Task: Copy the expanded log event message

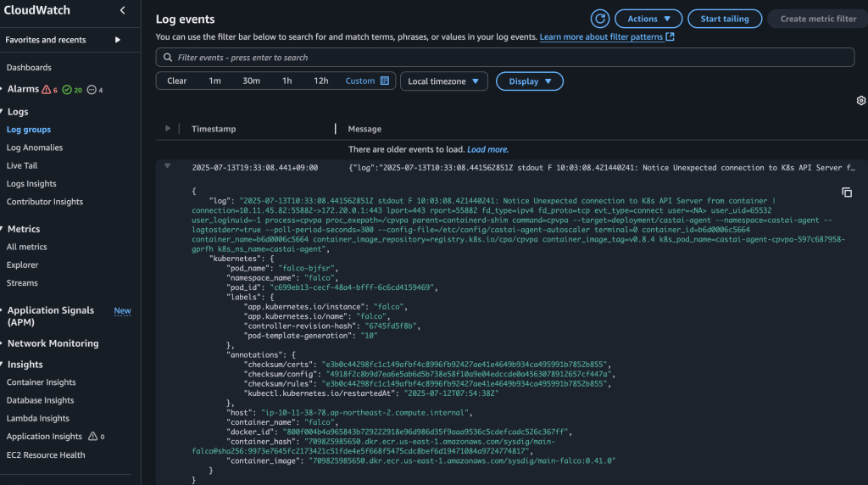Action: (x=847, y=192)
